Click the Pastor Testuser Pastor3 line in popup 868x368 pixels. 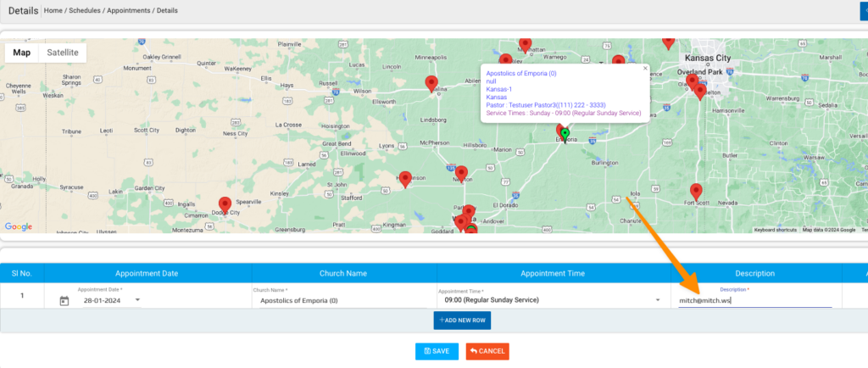546,105
